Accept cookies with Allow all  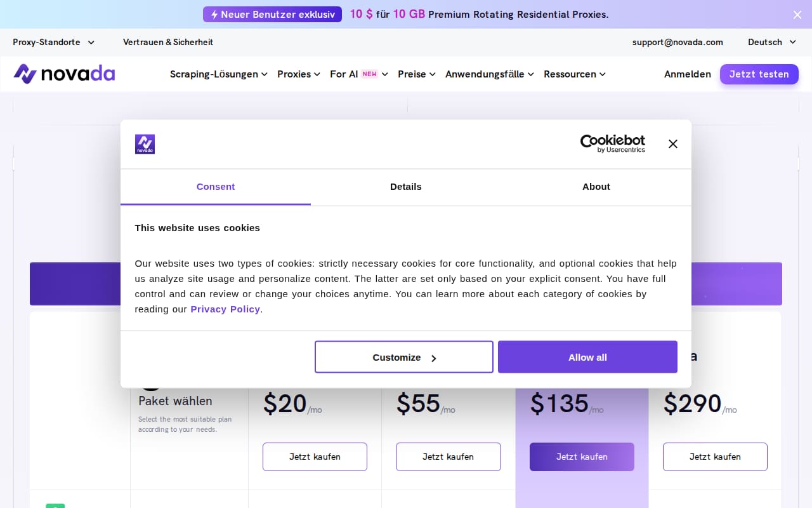coord(587,357)
